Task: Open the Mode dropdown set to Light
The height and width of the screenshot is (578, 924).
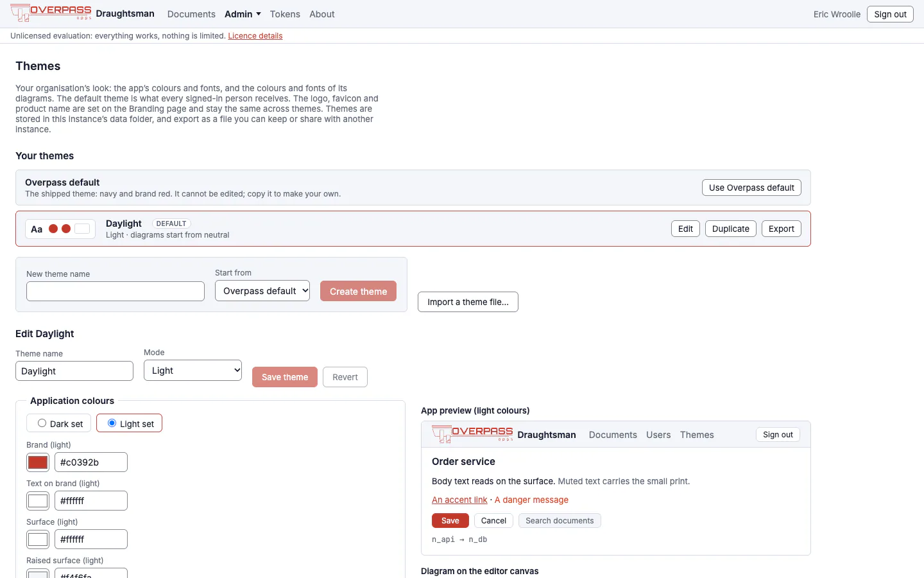Action: [193, 371]
